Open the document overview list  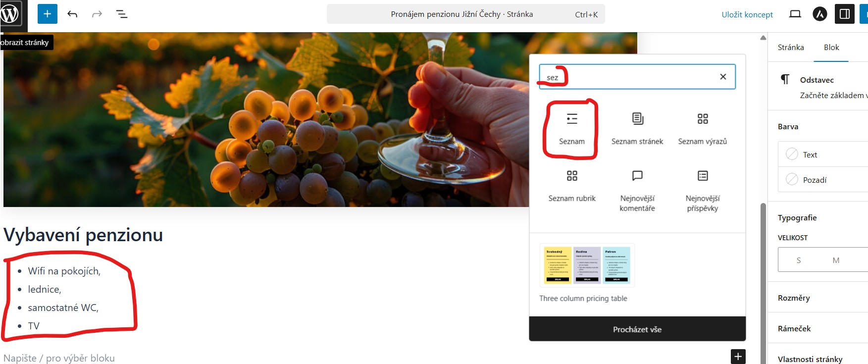122,14
